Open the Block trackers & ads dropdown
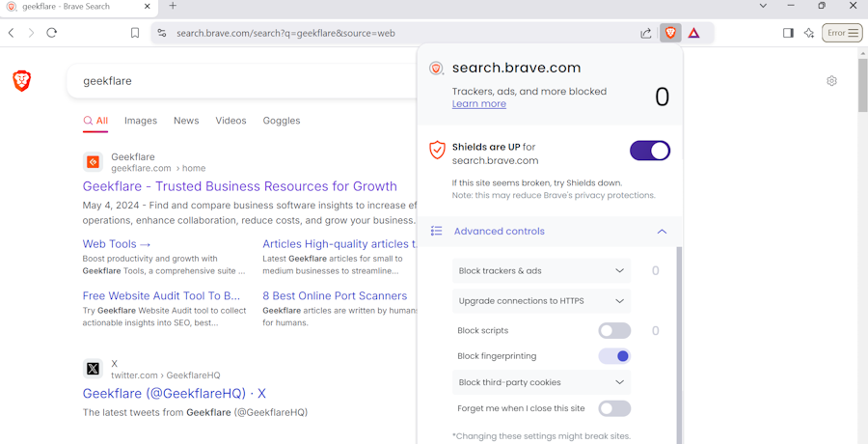Image resolution: width=868 pixels, height=444 pixels. coord(541,271)
